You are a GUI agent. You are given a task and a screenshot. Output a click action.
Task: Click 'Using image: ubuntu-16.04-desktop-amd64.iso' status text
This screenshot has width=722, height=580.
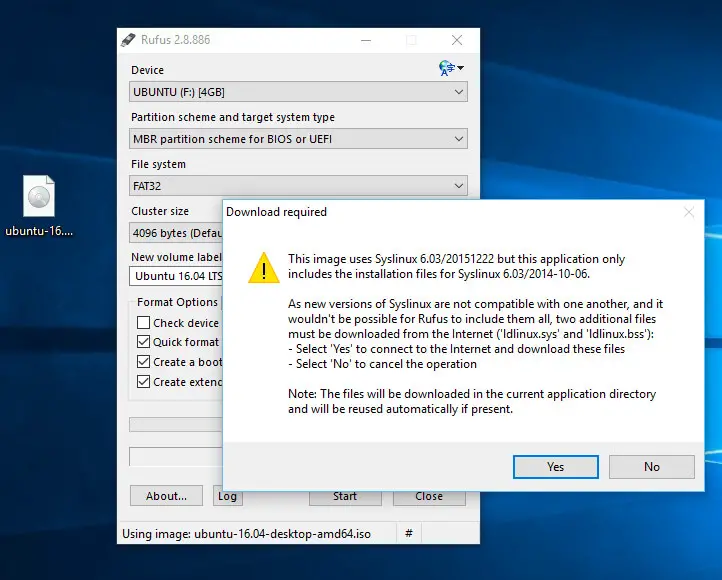click(x=246, y=534)
